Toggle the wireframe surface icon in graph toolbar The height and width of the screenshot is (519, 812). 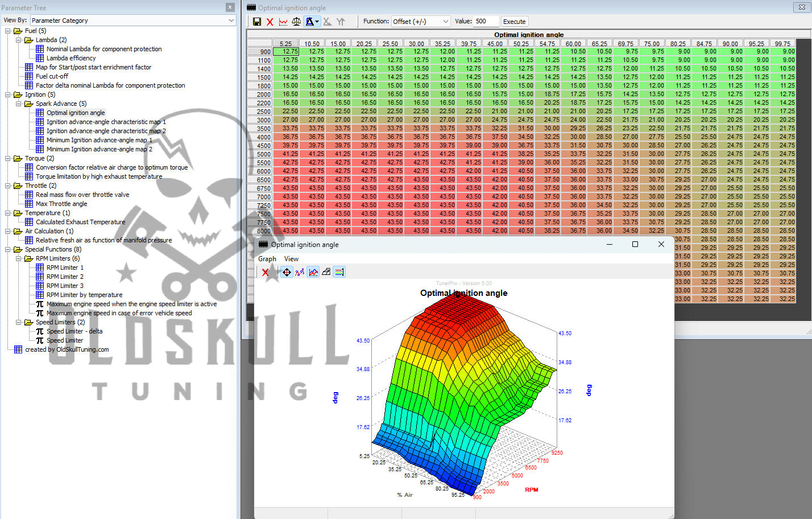tap(326, 272)
